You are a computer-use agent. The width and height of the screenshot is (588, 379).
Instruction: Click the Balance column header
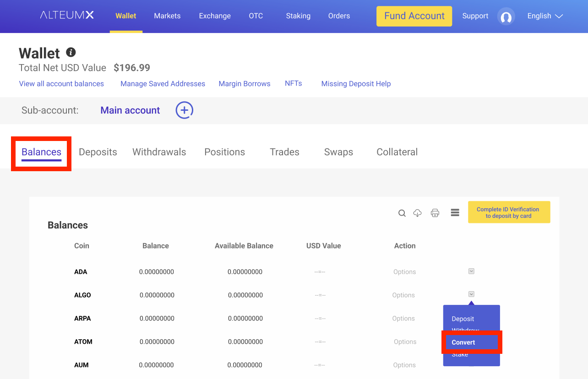[156, 246]
